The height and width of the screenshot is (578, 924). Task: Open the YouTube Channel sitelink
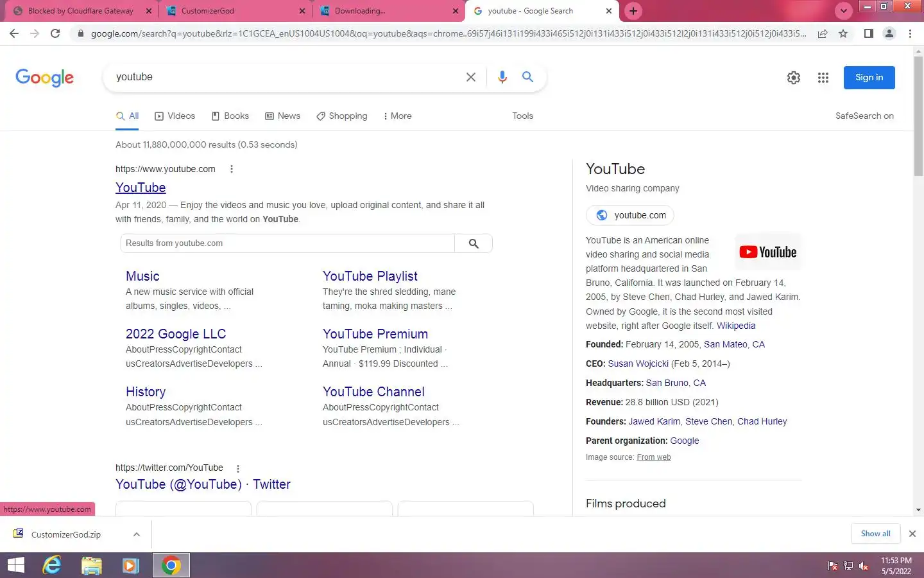373,392
